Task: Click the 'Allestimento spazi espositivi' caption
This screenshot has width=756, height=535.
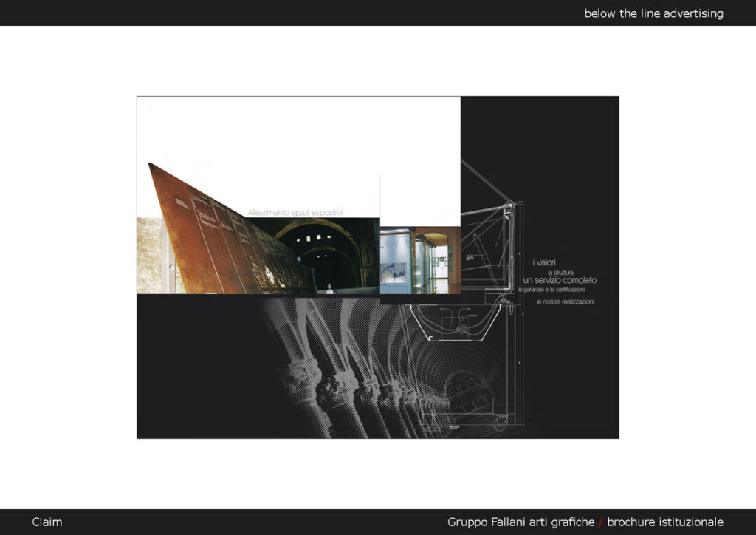Action: 295,212
